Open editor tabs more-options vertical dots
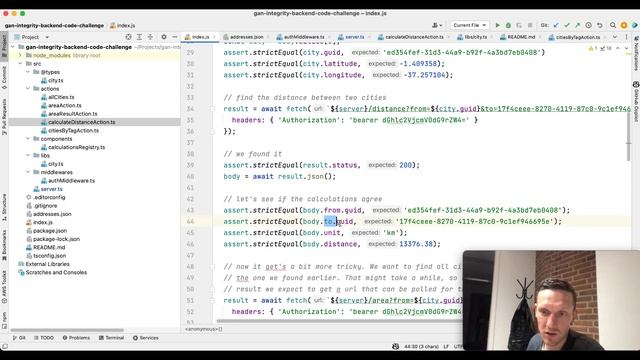Screen dimensions: 640x360 [627, 37]
